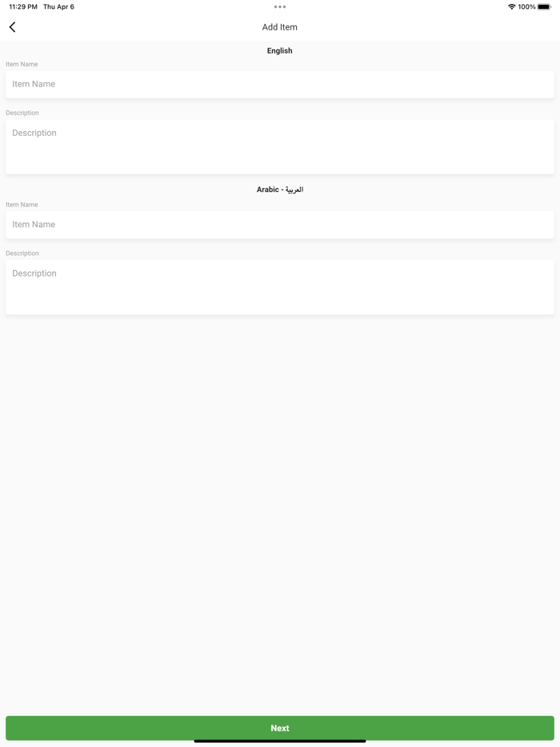Tap the battery icon in status bar

[x=544, y=6]
